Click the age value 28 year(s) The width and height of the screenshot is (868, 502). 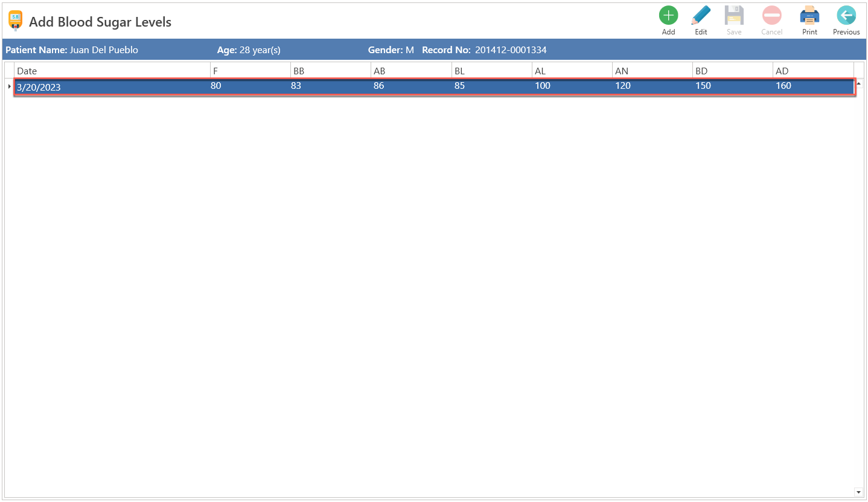260,50
